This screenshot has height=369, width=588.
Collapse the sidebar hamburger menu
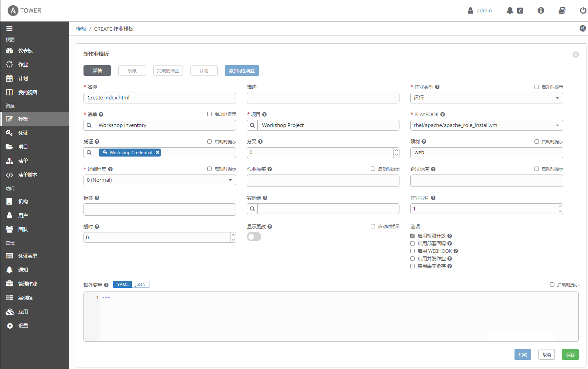pos(10,29)
